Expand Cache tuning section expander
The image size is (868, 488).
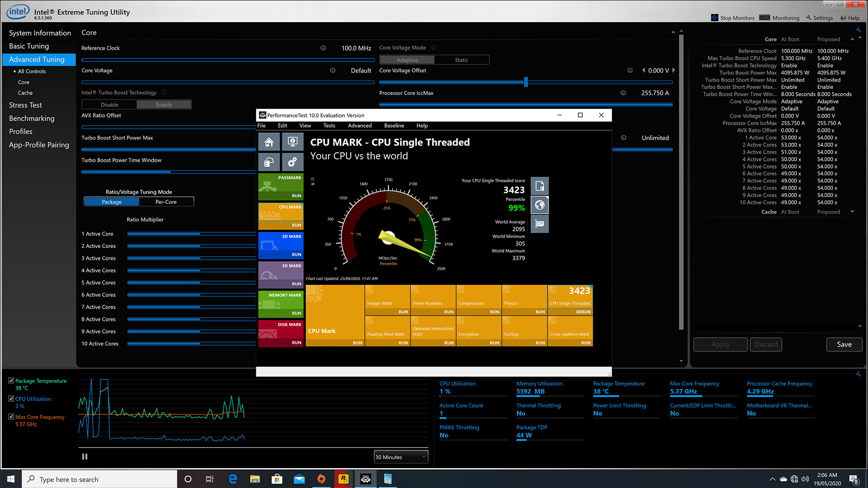pos(854,211)
